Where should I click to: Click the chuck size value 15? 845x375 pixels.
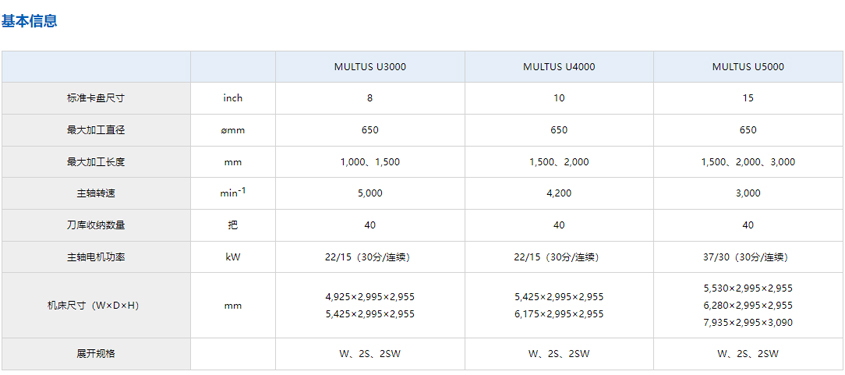748,98
